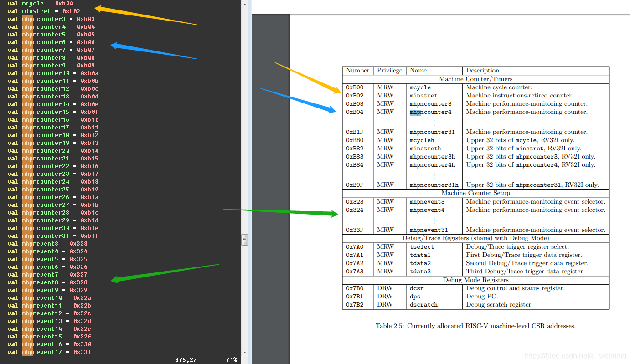Click the 'tselect' name cell in the table
This screenshot has width=630, height=364.
[422, 247]
